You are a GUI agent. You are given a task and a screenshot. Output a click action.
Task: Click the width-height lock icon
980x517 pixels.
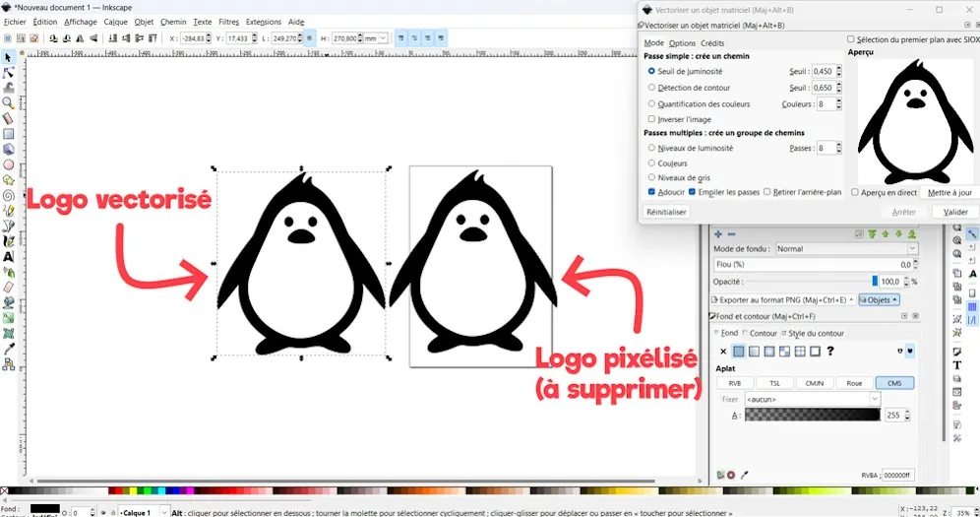[x=309, y=38]
